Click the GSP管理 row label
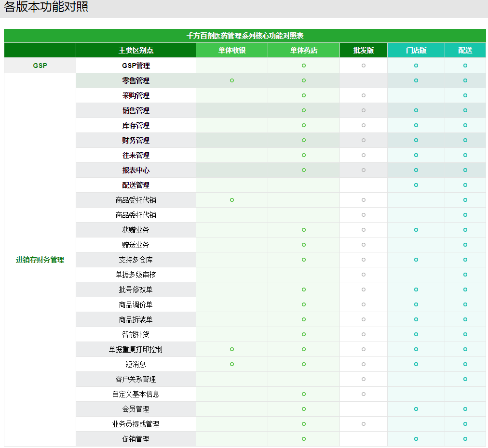 point(136,66)
